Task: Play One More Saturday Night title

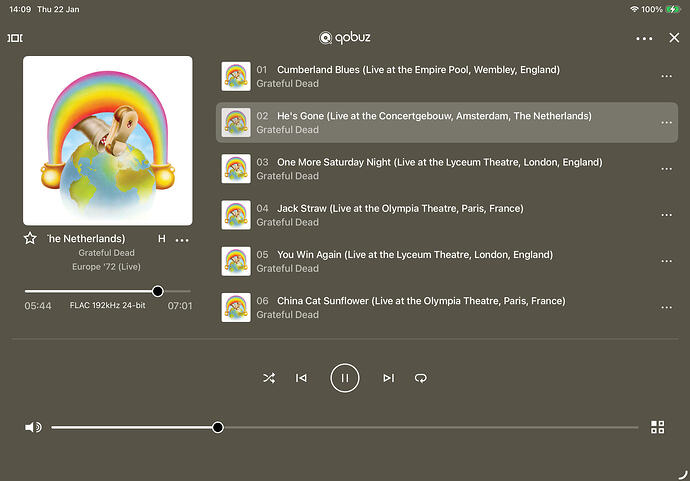Action: click(x=439, y=162)
